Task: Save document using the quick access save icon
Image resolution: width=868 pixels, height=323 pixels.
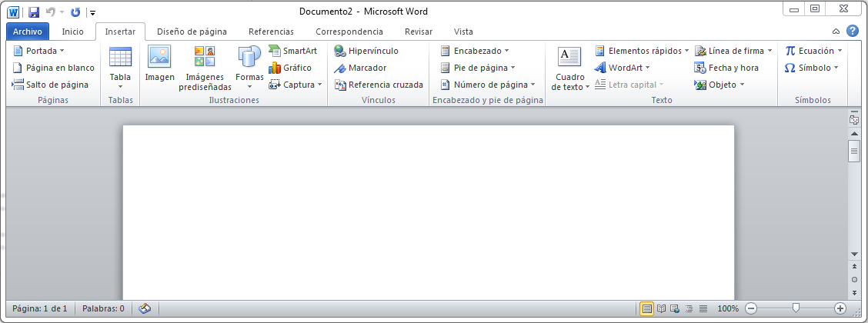Action: click(x=34, y=12)
